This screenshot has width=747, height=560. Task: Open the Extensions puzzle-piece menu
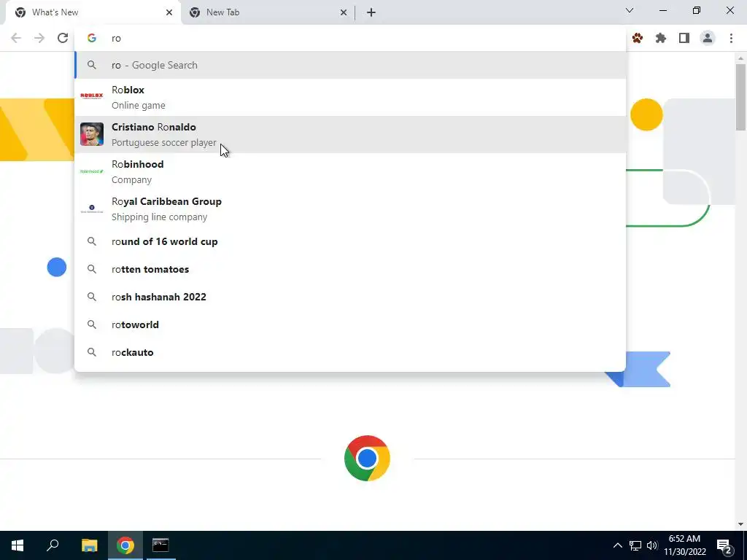coord(661,38)
